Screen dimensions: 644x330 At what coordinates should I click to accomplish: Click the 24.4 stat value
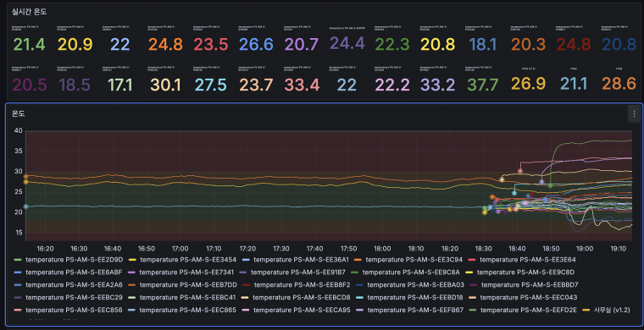[x=347, y=43]
